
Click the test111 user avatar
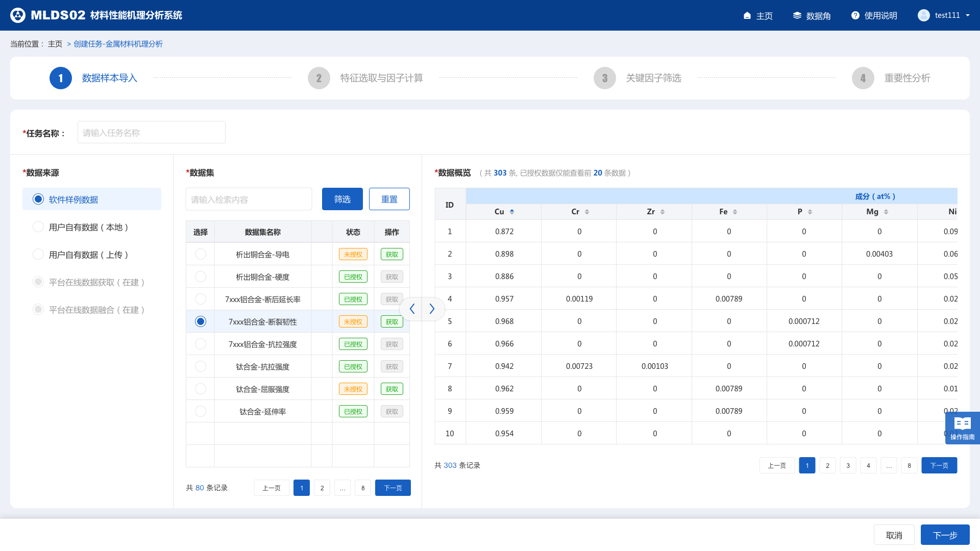(x=923, y=15)
